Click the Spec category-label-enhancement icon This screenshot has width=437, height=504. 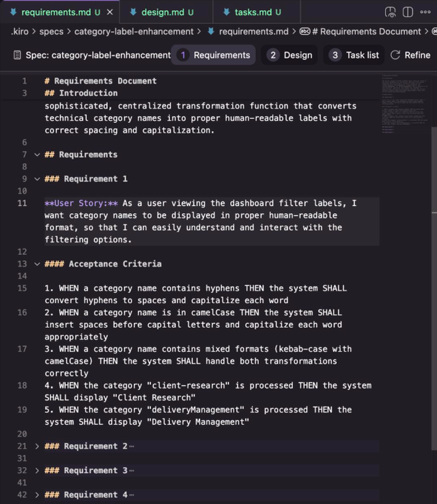(x=17, y=55)
